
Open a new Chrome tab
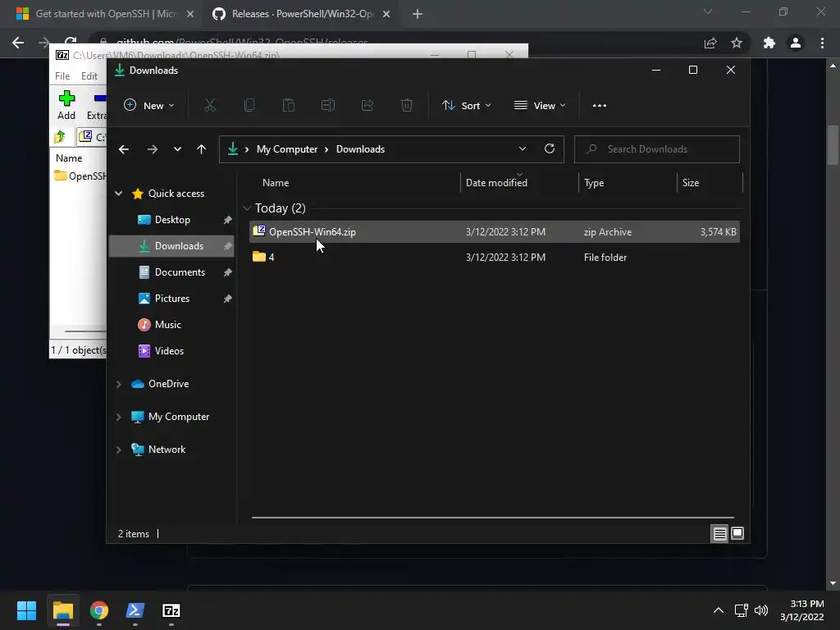(x=418, y=14)
